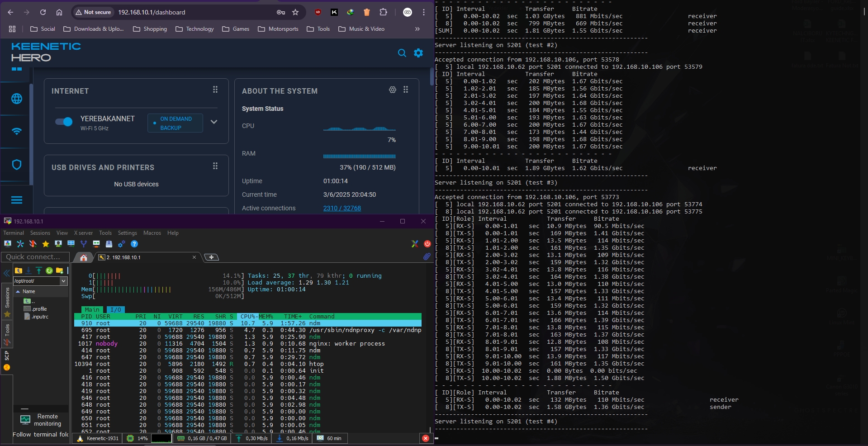Click the green refresh icon in SCP panel
Screen dimensions: 868x446
click(49, 270)
